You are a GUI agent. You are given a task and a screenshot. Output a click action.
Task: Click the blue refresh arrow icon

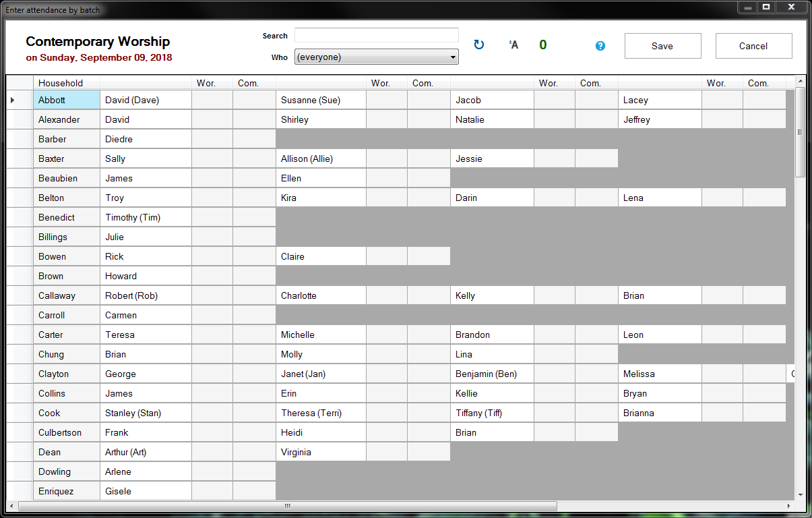(478, 45)
